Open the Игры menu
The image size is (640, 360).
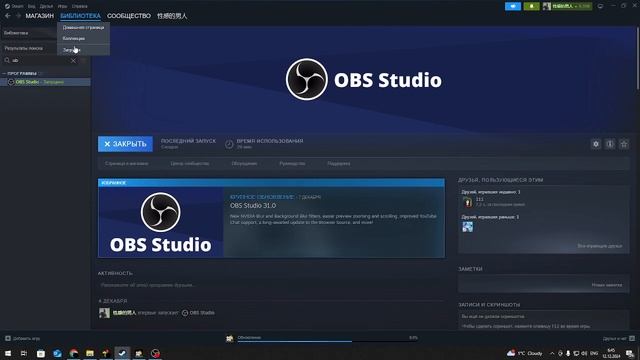pyautogui.click(x=62, y=6)
